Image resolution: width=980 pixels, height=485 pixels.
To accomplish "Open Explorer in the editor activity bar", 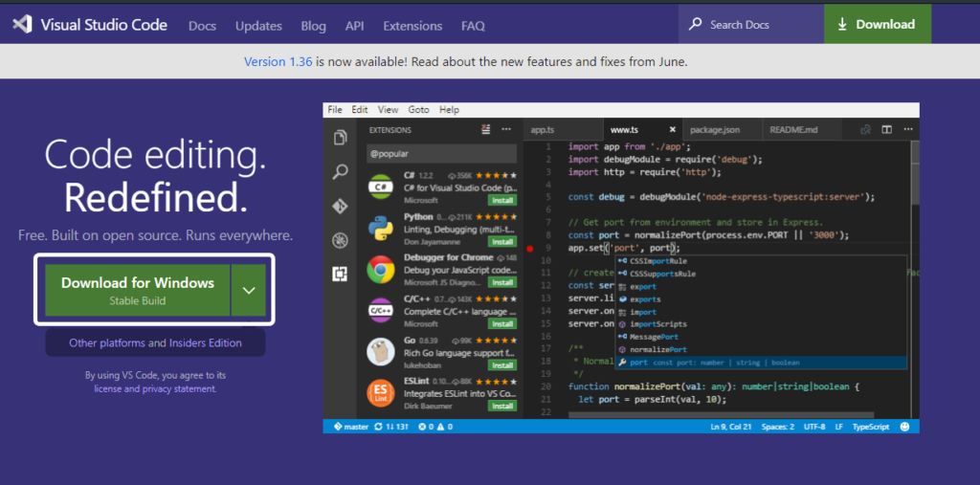I will [x=340, y=138].
